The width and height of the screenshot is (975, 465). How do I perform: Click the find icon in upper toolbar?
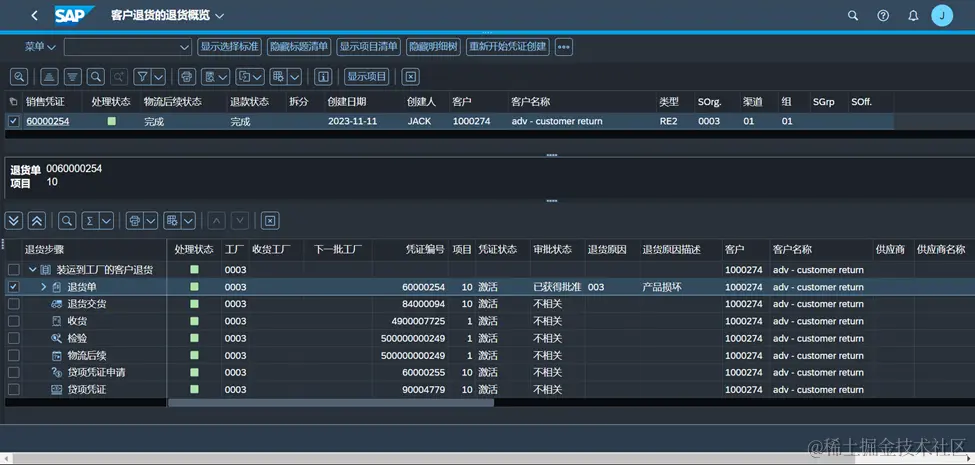click(95, 76)
